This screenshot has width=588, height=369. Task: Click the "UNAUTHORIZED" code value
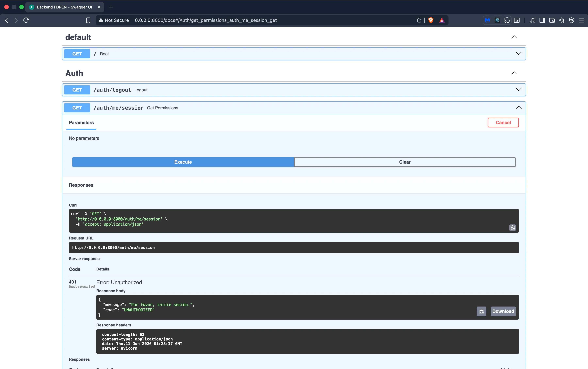(x=138, y=310)
